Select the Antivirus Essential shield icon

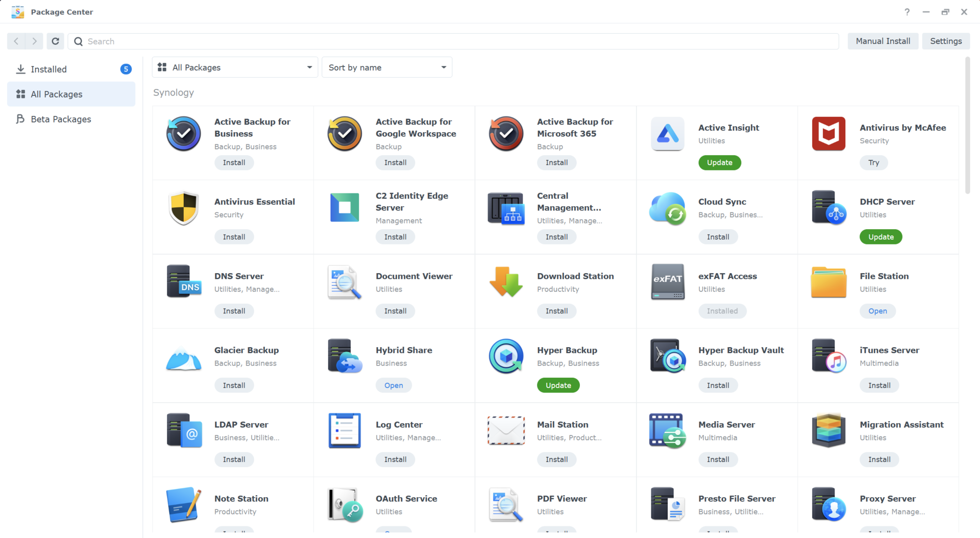[x=183, y=208]
